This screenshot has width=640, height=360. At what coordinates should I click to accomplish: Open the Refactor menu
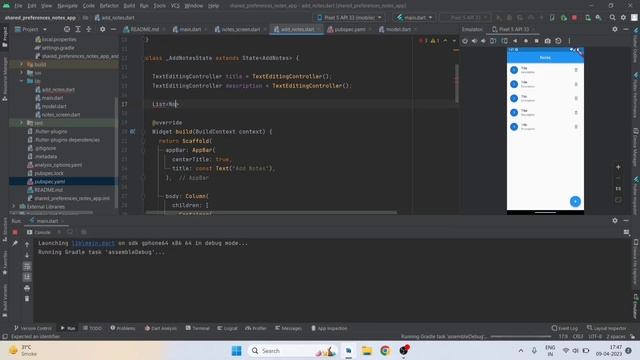pyautogui.click(x=109, y=6)
